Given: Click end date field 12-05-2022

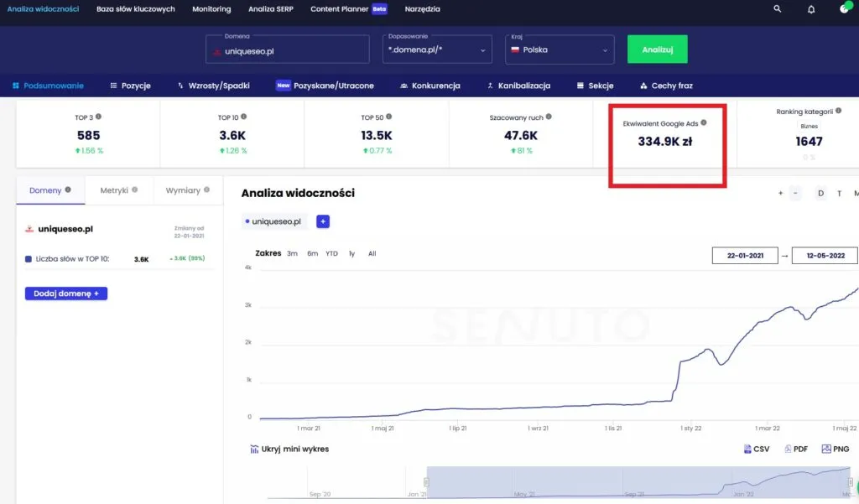Looking at the screenshot, I should [x=825, y=255].
